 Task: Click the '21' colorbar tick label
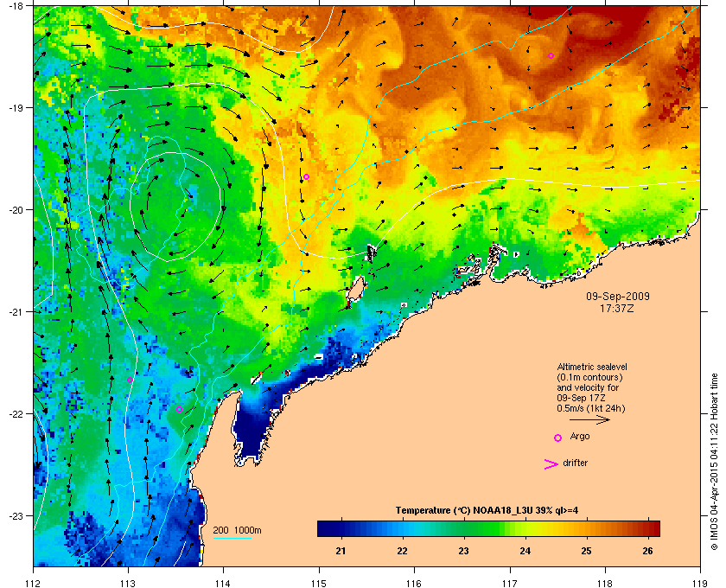[341, 551]
